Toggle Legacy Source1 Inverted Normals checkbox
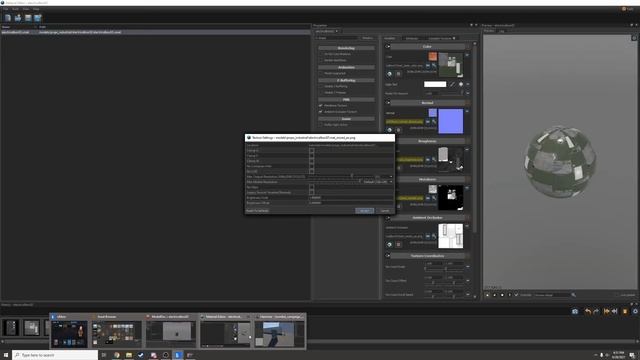This screenshot has width=640, height=360. [x=311, y=192]
